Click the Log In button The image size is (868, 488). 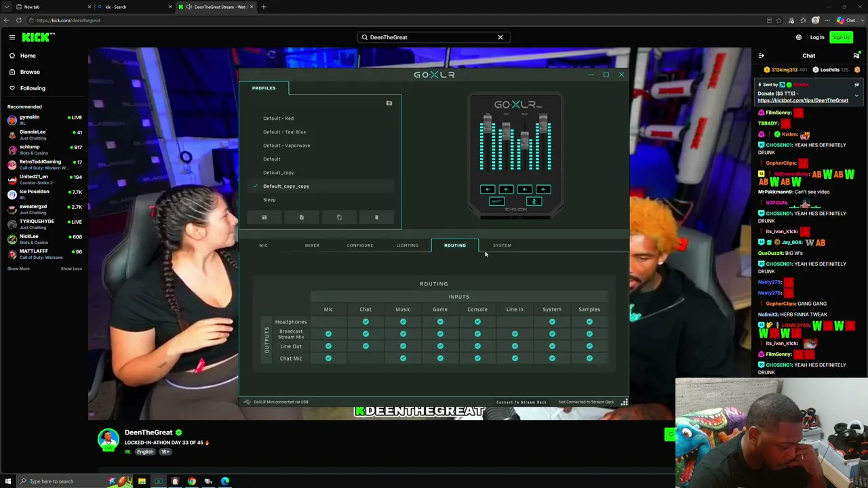[x=817, y=37]
